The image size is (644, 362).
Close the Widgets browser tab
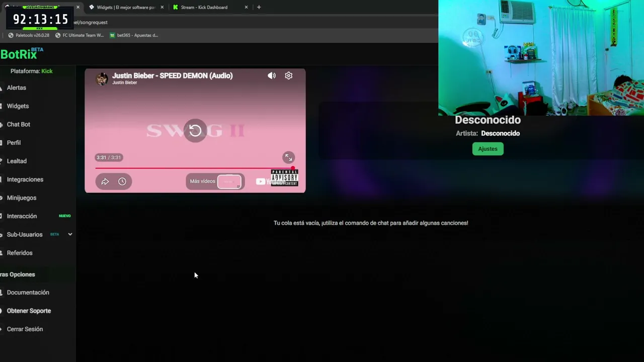(x=162, y=7)
